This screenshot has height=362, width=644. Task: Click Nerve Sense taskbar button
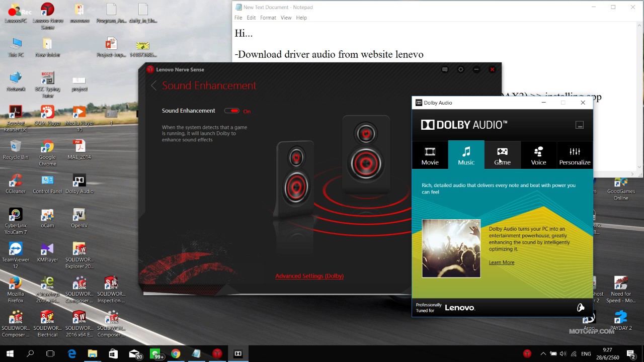click(217, 354)
